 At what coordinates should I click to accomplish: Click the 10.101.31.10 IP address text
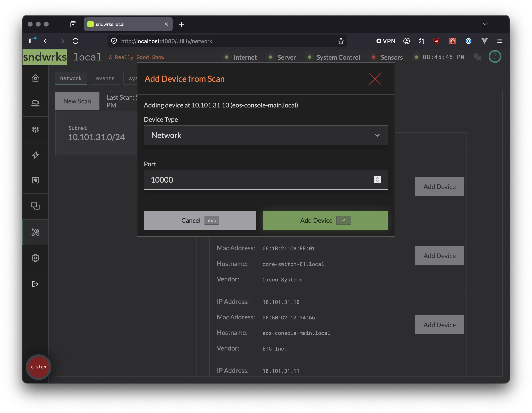coord(281,302)
